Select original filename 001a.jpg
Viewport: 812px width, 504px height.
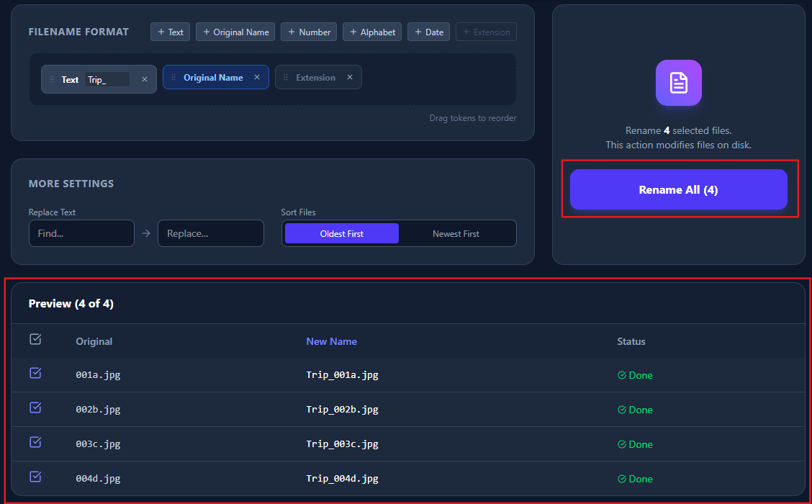[98, 375]
